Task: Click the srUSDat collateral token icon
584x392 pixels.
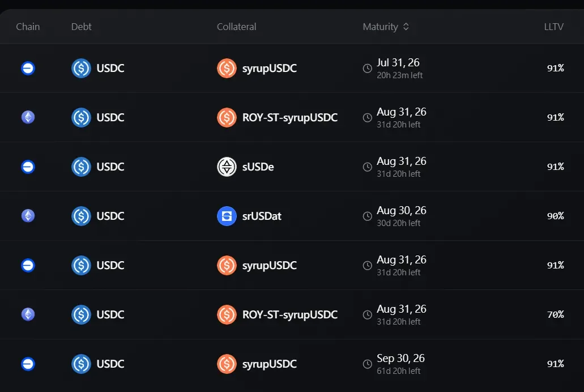Action: click(227, 216)
